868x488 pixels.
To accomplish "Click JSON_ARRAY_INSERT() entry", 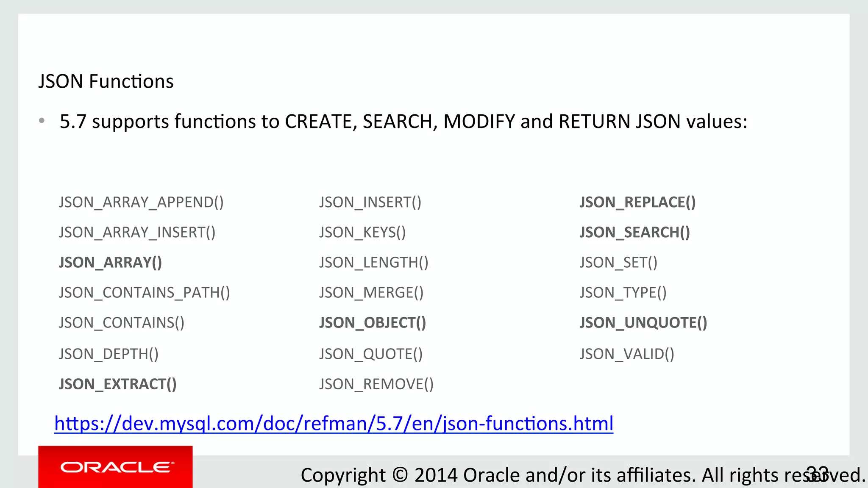I will point(137,233).
